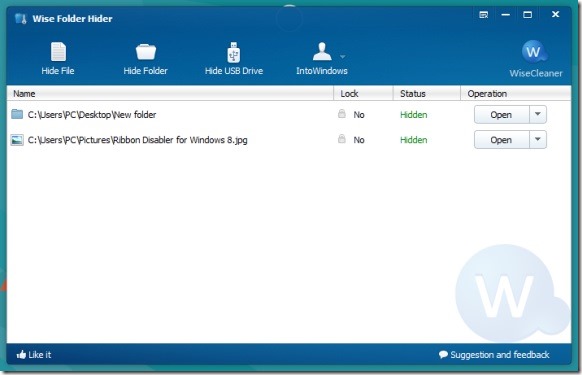Close the Wise Folder Hider window

point(555,14)
